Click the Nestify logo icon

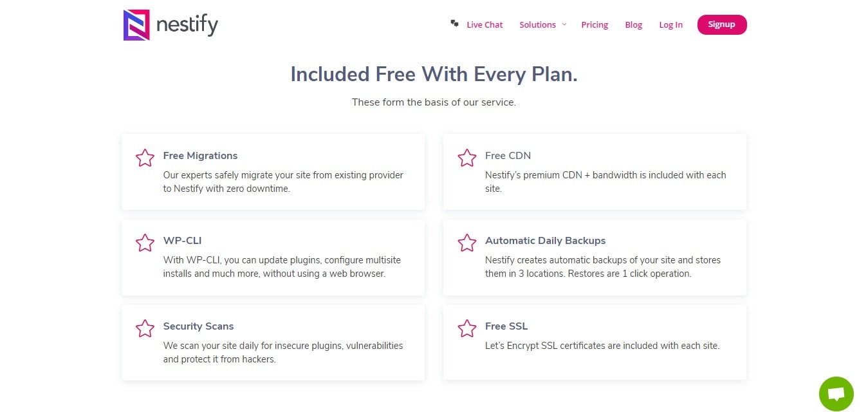point(136,25)
